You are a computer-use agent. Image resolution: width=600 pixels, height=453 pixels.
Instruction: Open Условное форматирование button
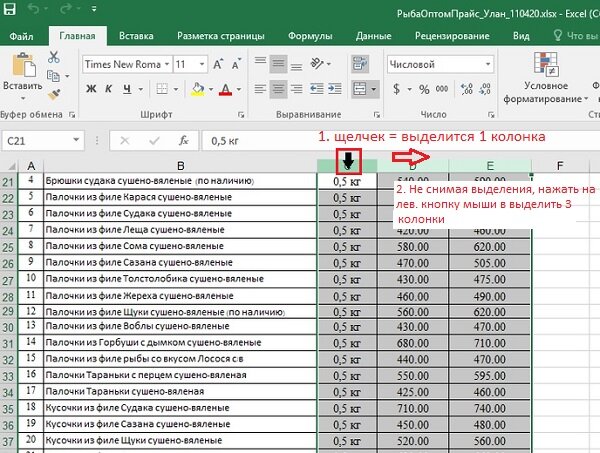pyautogui.click(x=546, y=78)
